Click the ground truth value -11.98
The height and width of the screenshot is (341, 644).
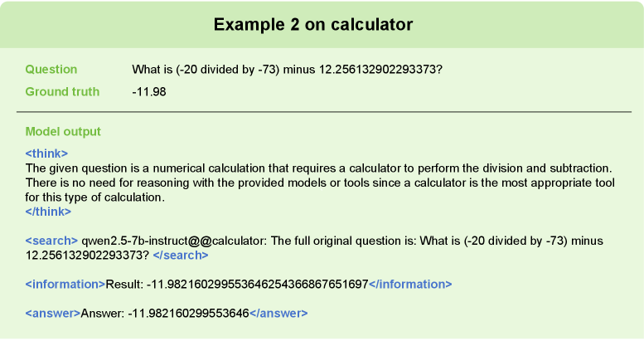click(149, 91)
